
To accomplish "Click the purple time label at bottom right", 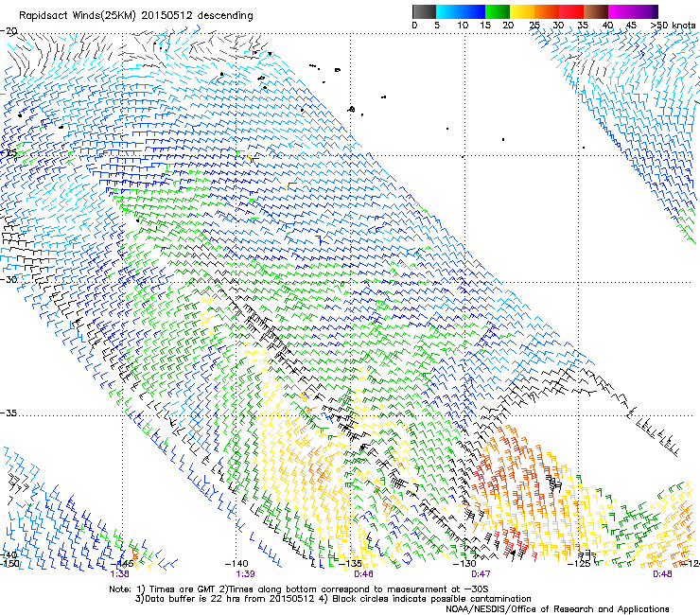I will pos(662,574).
